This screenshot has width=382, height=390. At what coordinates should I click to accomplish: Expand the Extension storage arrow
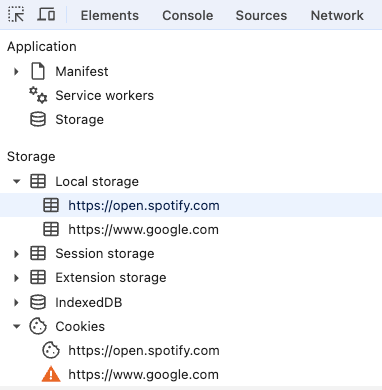click(x=16, y=278)
